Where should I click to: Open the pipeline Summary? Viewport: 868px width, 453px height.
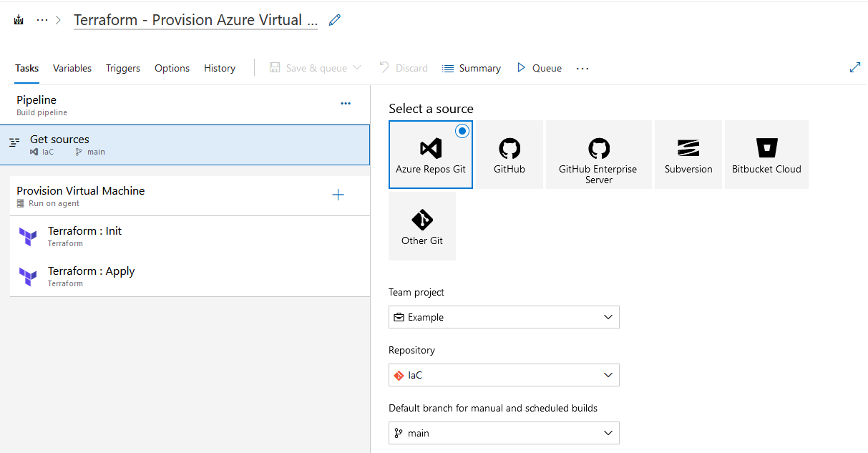pos(472,68)
